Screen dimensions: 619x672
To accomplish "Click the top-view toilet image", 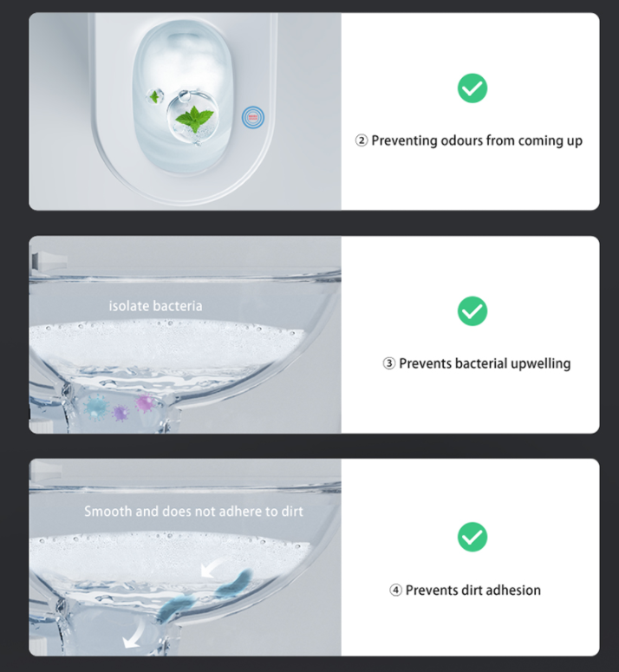I will (x=185, y=112).
